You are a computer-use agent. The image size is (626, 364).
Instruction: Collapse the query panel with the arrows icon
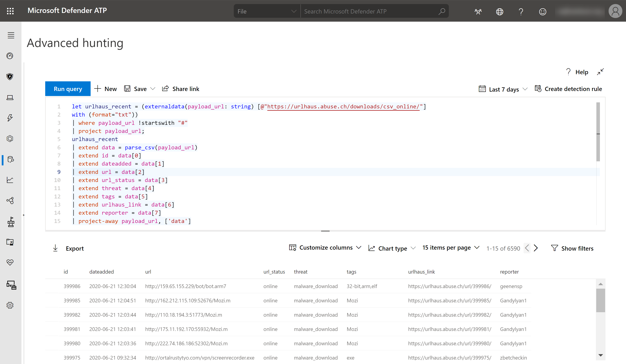(x=600, y=72)
